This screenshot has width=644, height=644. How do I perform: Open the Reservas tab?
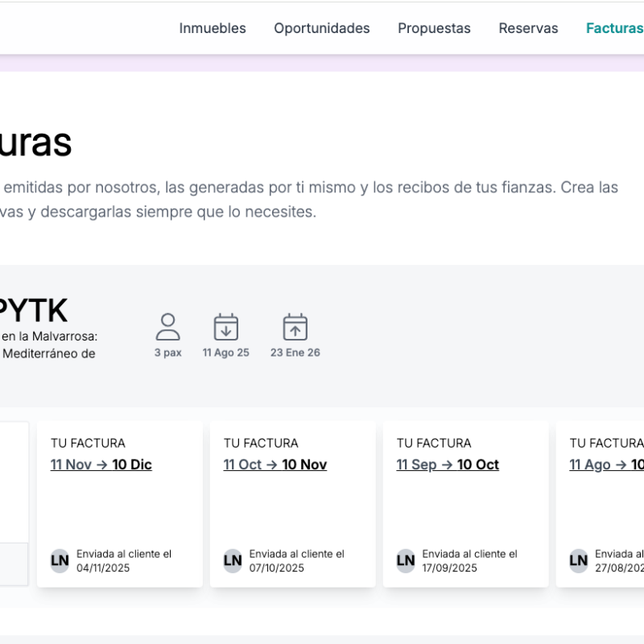[x=528, y=28]
